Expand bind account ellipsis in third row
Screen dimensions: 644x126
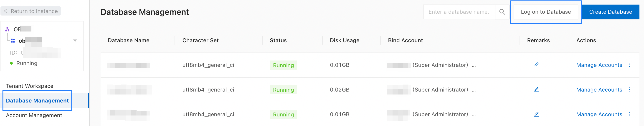coord(474,115)
